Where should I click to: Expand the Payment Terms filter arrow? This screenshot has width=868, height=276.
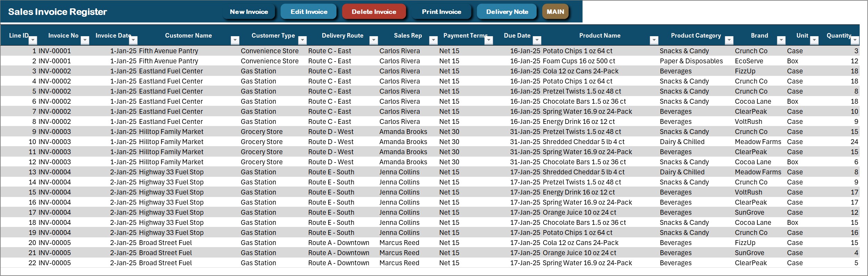(x=489, y=40)
